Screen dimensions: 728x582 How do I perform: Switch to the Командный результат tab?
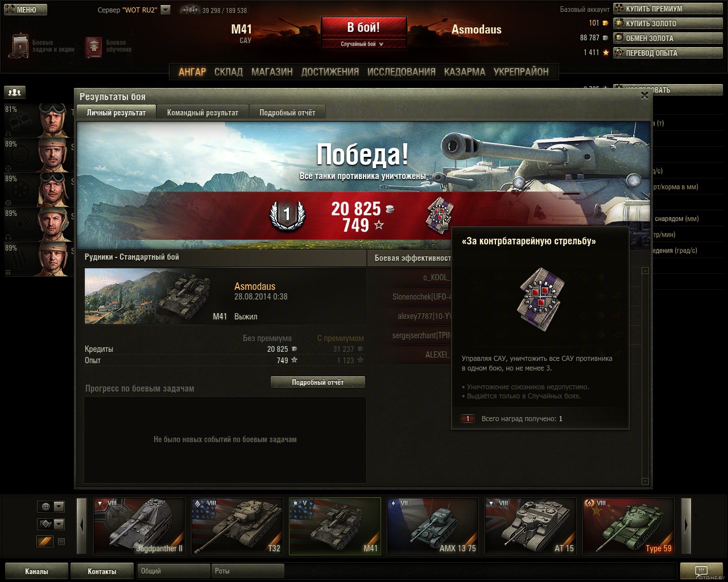click(202, 113)
